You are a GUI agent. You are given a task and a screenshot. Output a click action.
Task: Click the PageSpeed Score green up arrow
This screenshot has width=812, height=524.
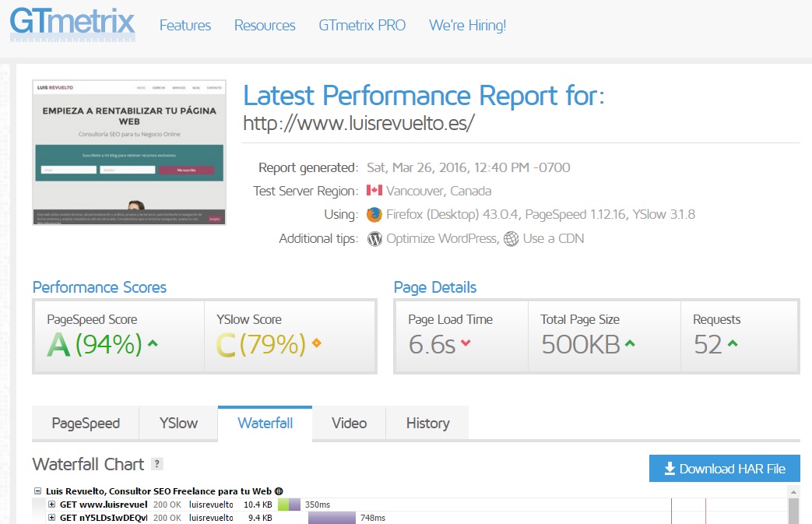tap(153, 343)
